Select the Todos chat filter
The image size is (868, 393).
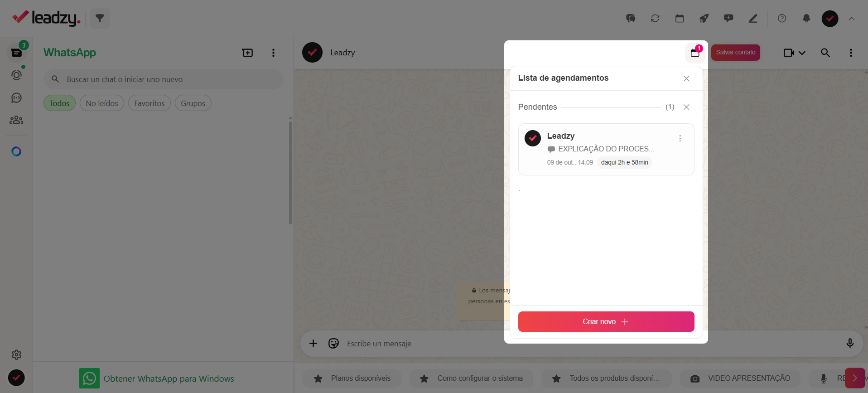59,103
